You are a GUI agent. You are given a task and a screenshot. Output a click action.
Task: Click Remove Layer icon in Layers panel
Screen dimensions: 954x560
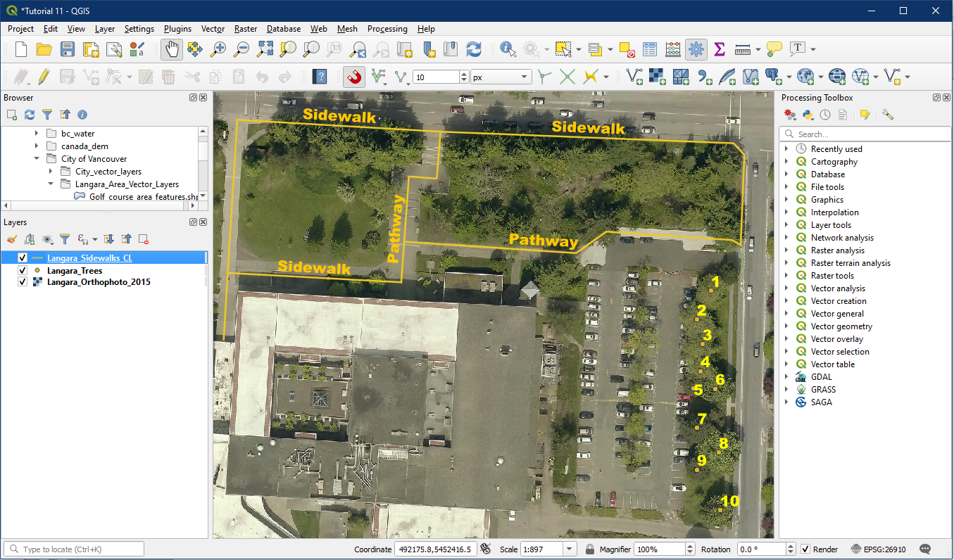click(x=143, y=239)
